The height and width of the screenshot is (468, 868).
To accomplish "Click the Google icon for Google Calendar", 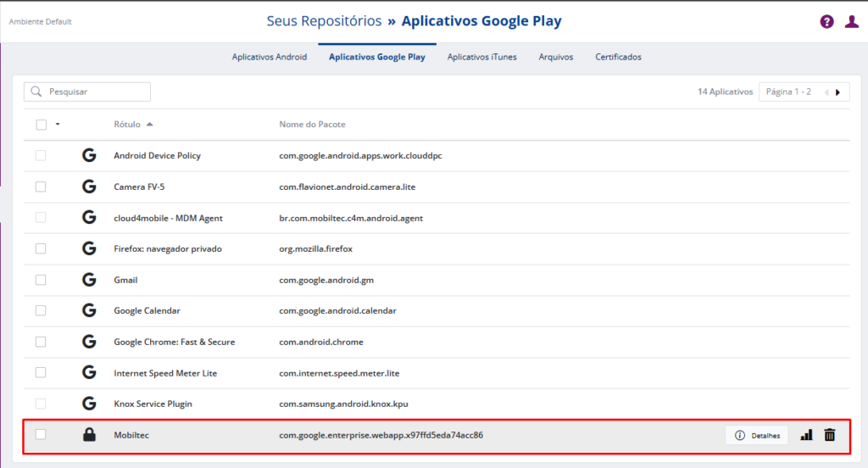I will tap(89, 310).
